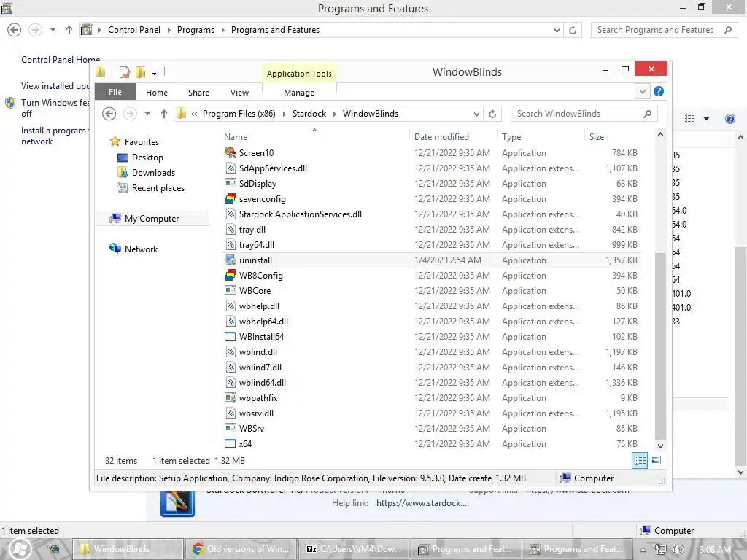Open the File ribbon tab

115,92
